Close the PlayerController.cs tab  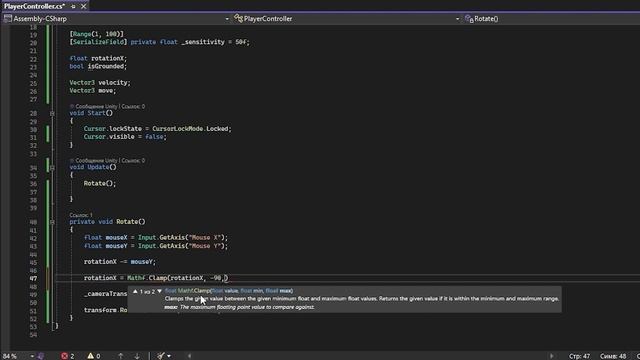pyautogui.click(x=83, y=7)
